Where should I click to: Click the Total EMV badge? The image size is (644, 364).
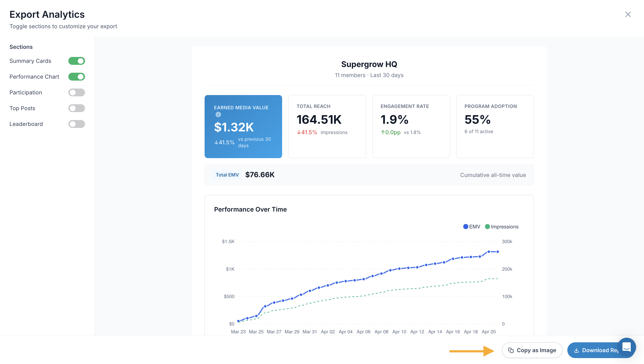[227, 175]
